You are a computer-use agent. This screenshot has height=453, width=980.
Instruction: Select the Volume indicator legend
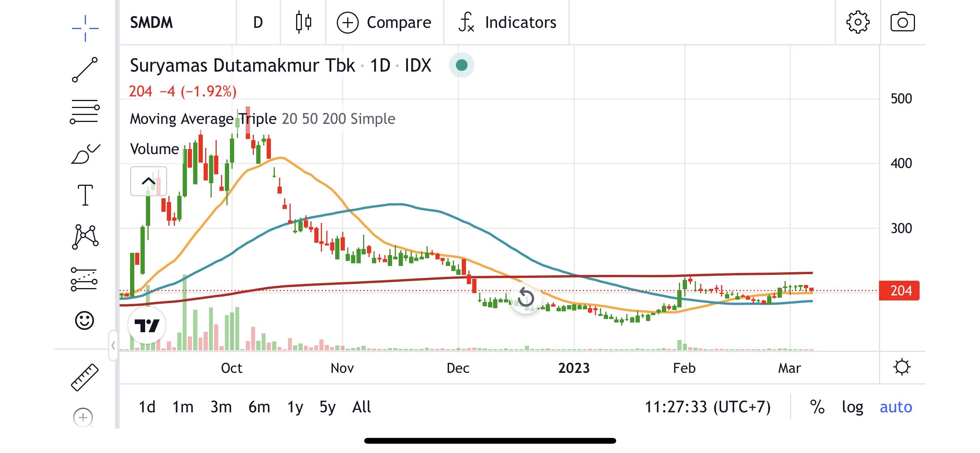[154, 149]
